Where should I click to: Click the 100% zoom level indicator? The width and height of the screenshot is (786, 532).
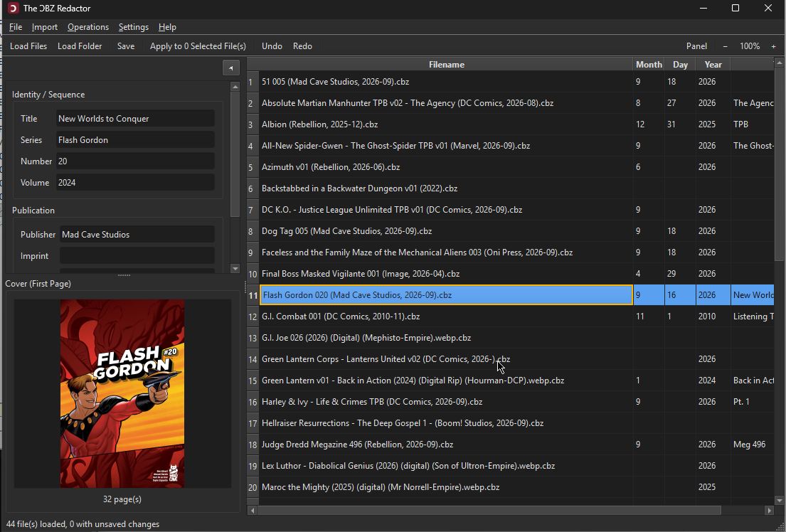tap(750, 46)
